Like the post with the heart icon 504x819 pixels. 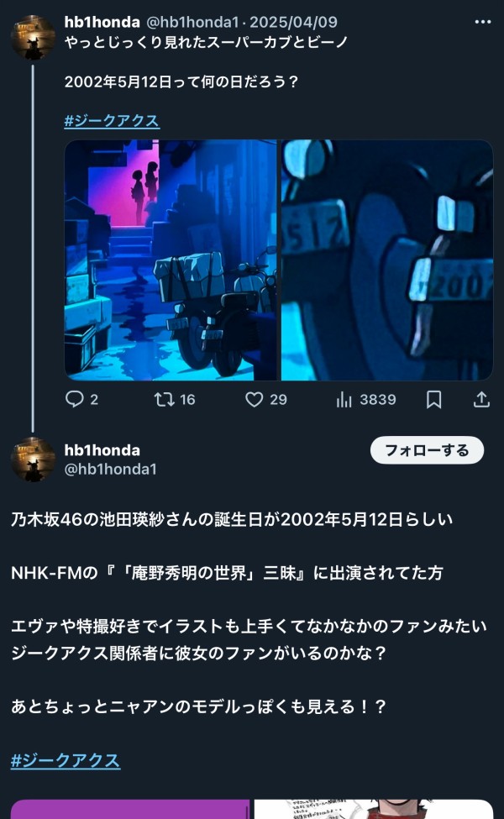255,400
